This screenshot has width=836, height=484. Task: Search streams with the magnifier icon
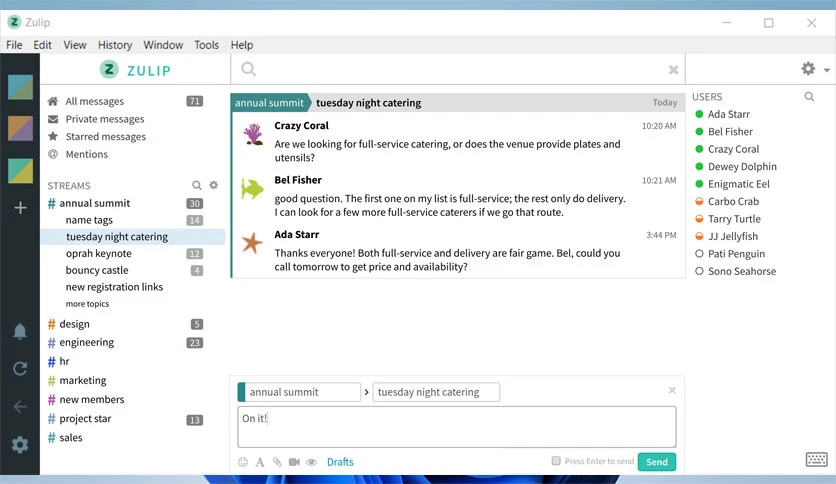click(x=197, y=185)
